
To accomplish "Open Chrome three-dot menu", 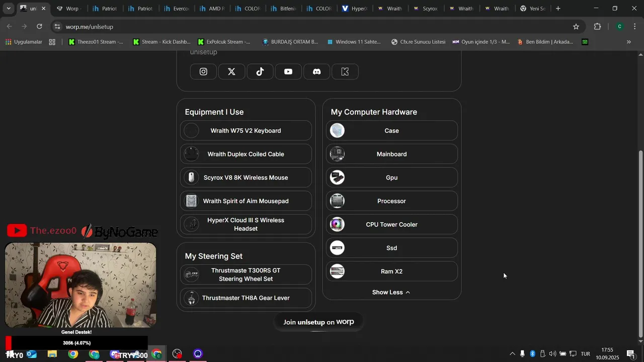I will tap(635, 27).
